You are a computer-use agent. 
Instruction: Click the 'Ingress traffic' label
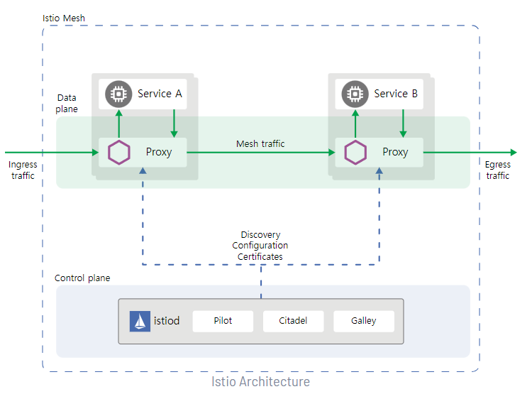click(x=23, y=170)
